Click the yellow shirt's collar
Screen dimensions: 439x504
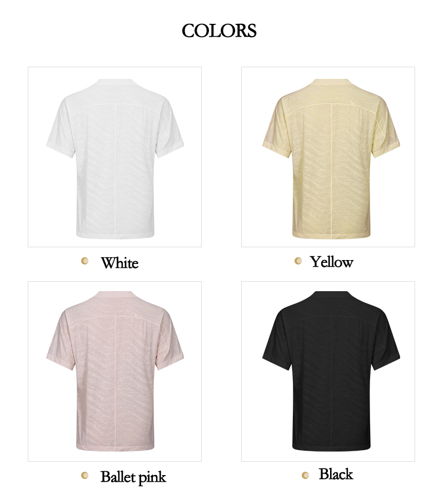pyautogui.click(x=331, y=82)
